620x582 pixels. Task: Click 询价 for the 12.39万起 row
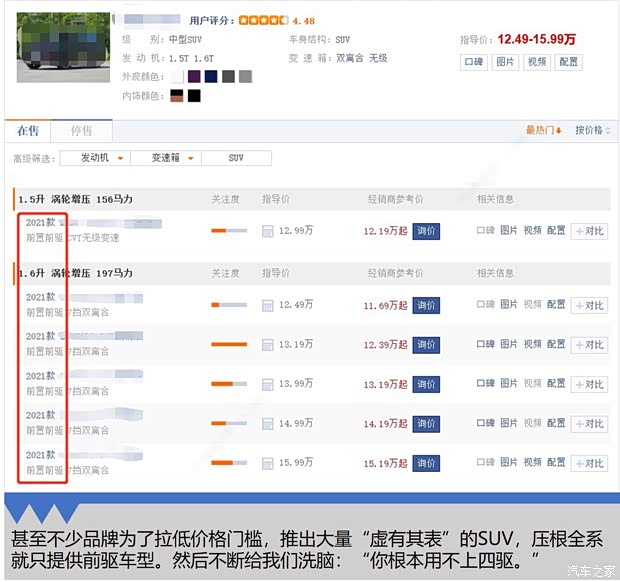coord(426,345)
